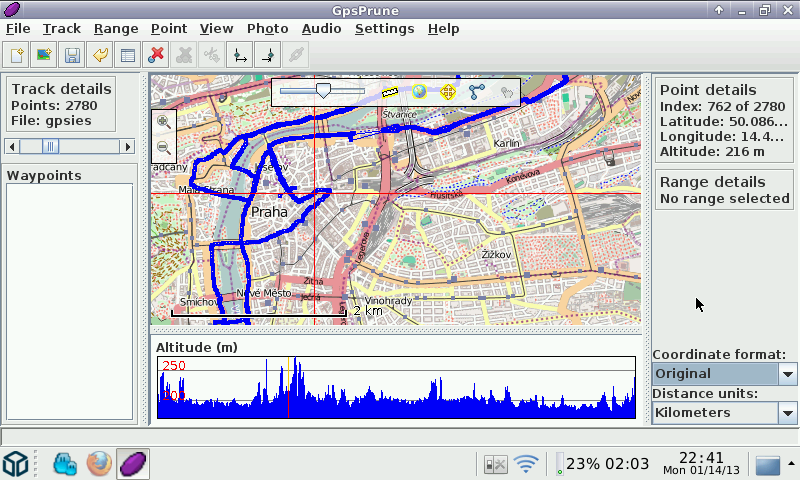This screenshot has height=480, width=800.
Task: Open the Photo menu
Action: pos(267,29)
